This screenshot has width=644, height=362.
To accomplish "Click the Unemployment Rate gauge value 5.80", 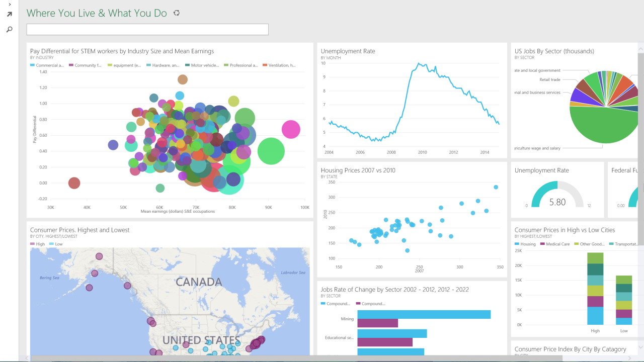I will click(x=557, y=202).
